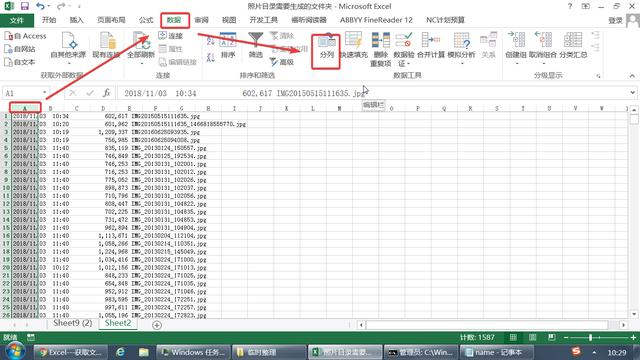Import data from a web site (自网站)
This screenshot has height=360, width=640.
click(x=20, y=49)
